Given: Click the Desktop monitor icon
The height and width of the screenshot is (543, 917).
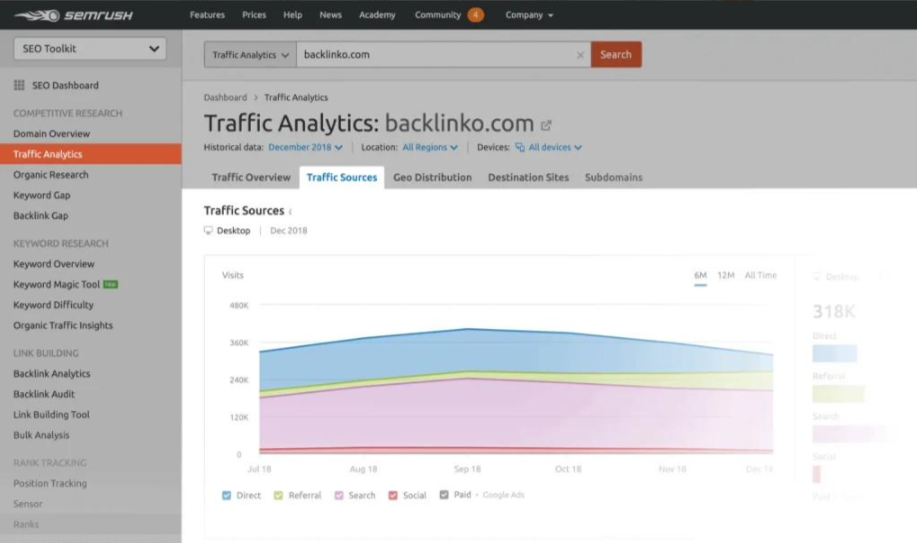Looking at the screenshot, I should [208, 231].
